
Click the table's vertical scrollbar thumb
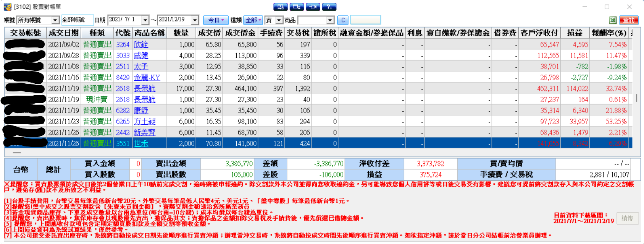tap(637, 98)
